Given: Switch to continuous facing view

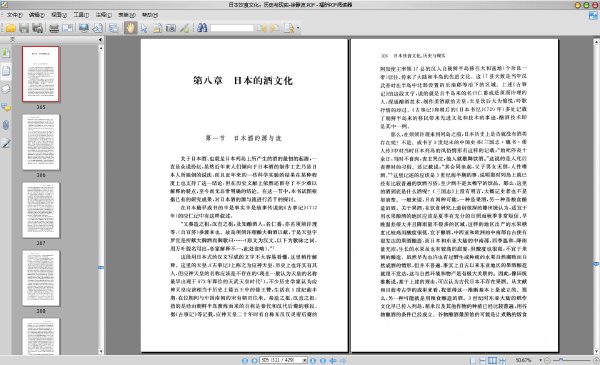Looking at the screenshot, I should 502,360.
